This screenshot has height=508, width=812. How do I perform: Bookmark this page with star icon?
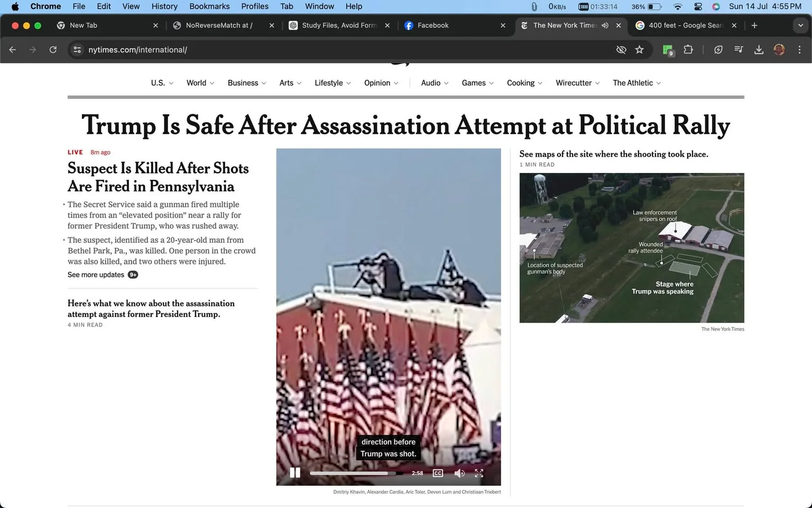(x=640, y=50)
